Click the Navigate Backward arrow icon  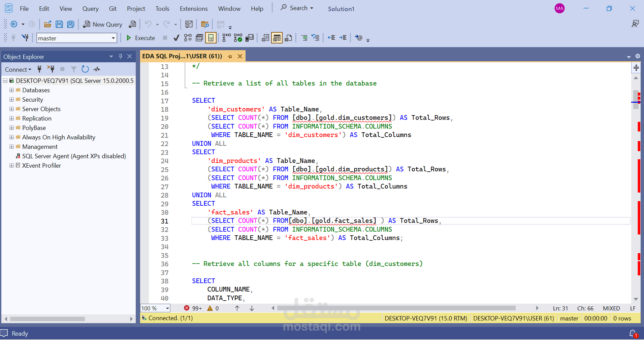coord(14,24)
